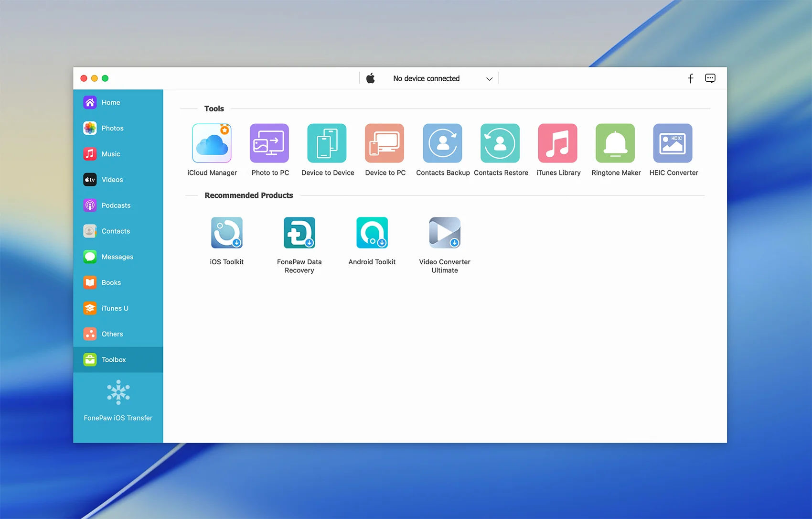Start the Contacts Backup tool

[442, 143]
